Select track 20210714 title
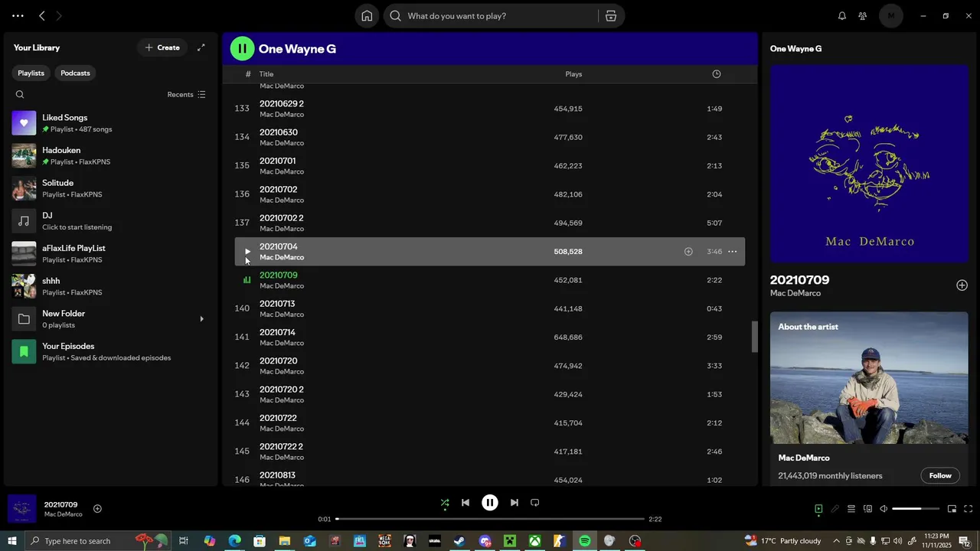This screenshot has width=980, height=551. click(277, 332)
